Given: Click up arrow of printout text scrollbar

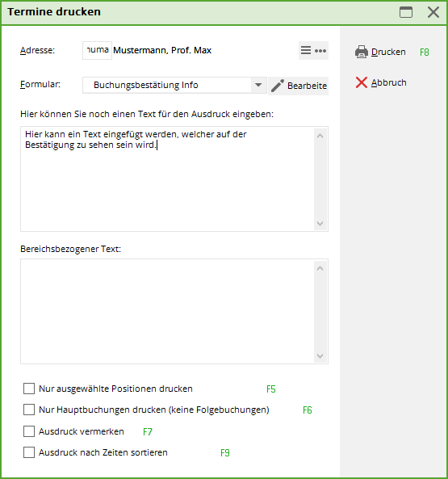Looking at the screenshot, I should 320,136.
